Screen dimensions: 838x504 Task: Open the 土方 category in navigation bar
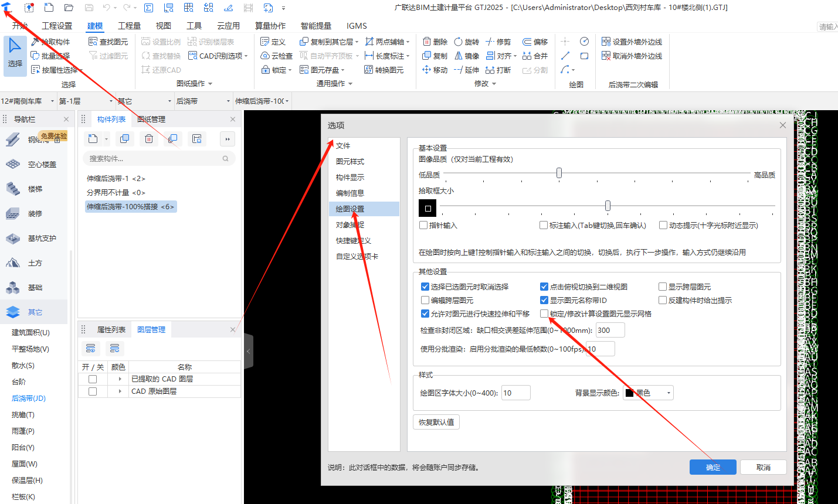(x=34, y=263)
